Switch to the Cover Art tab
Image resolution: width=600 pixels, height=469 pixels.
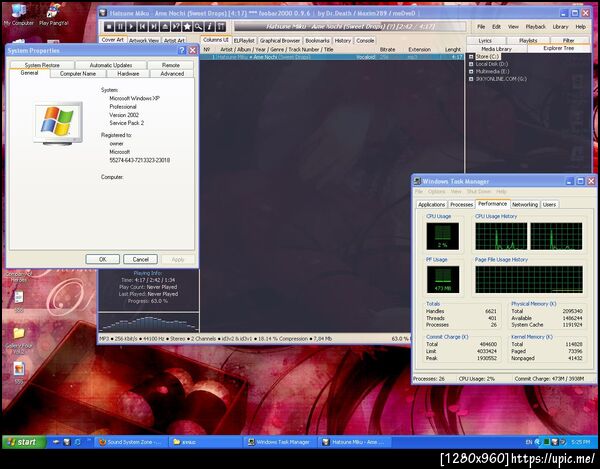(112, 40)
